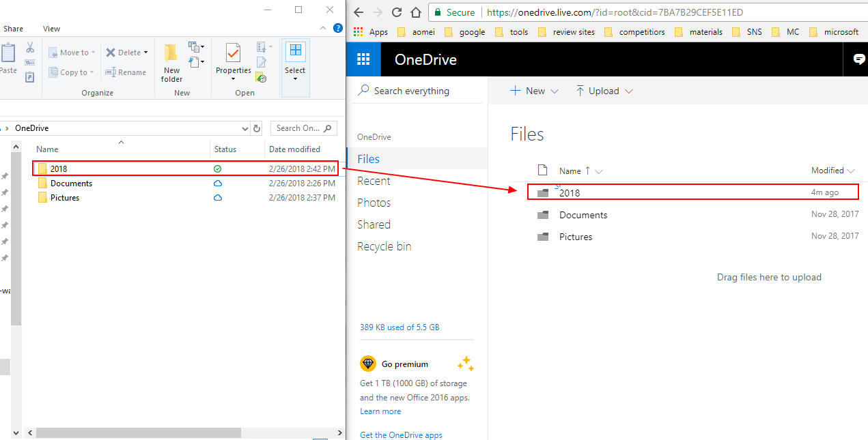Click the Learn more link
Image resolution: width=868 pixels, height=440 pixels.
(x=380, y=411)
